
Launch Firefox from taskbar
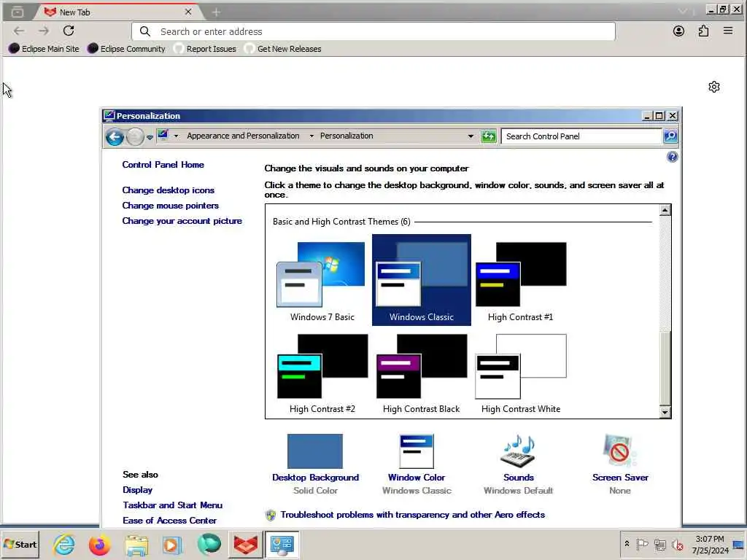(x=99, y=545)
